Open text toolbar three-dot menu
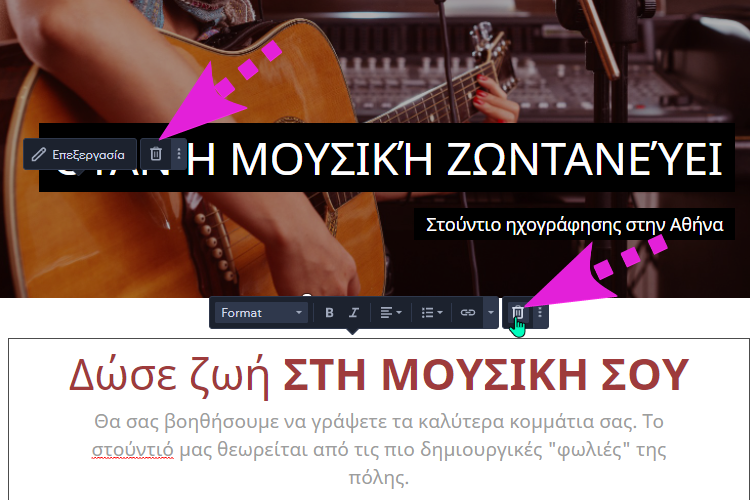 (540, 313)
